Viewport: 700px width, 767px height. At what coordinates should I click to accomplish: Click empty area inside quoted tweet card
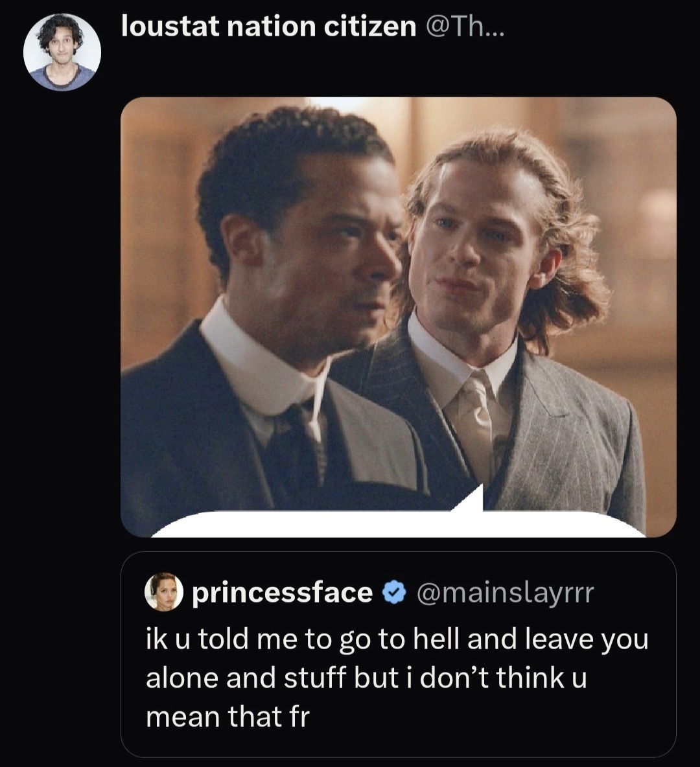coord(519,726)
